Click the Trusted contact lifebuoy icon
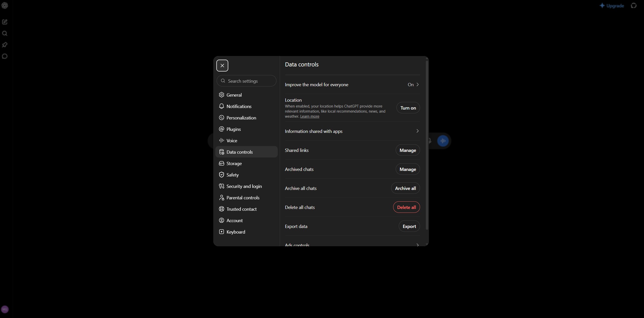 (221, 209)
